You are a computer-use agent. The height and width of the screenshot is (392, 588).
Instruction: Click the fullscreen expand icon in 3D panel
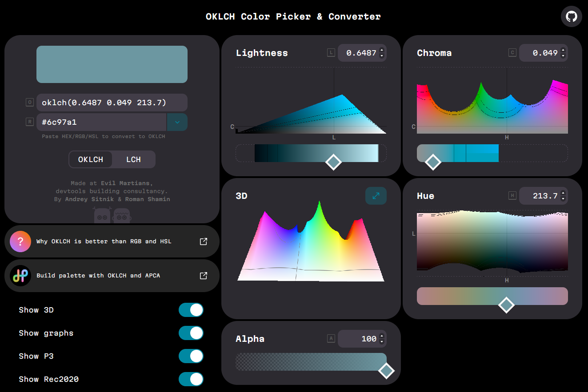(x=376, y=196)
